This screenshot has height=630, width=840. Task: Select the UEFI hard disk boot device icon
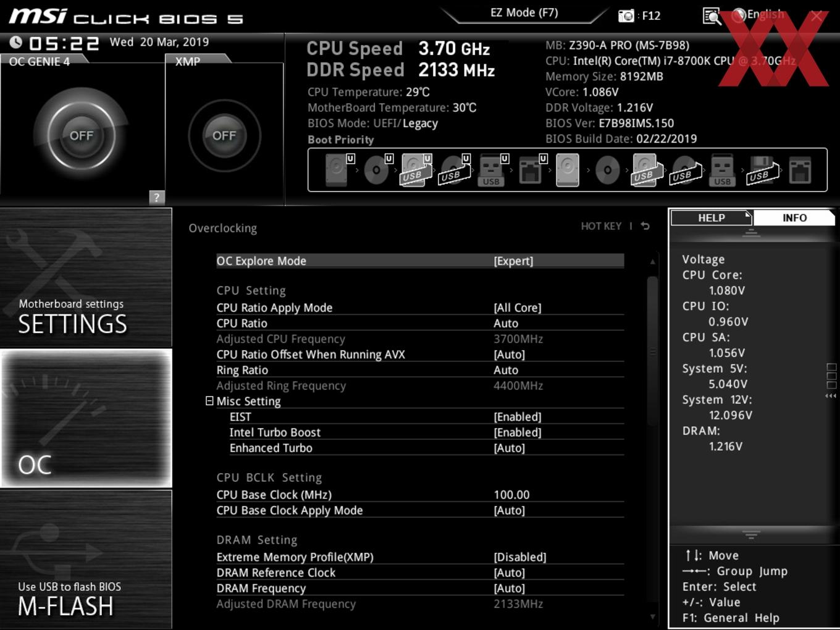click(338, 170)
